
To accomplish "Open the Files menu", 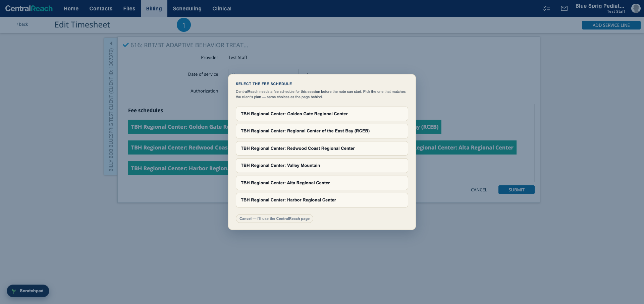I will [129, 8].
